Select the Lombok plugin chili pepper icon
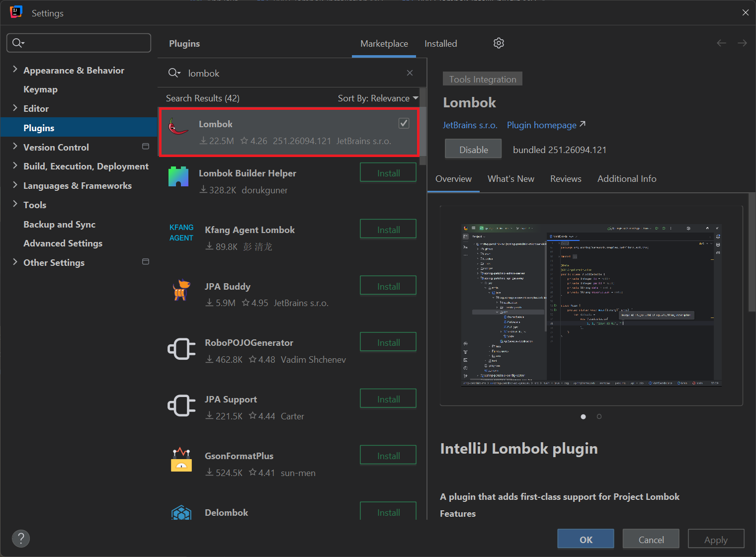Screen dimensions: 756x557 click(178, 128)
